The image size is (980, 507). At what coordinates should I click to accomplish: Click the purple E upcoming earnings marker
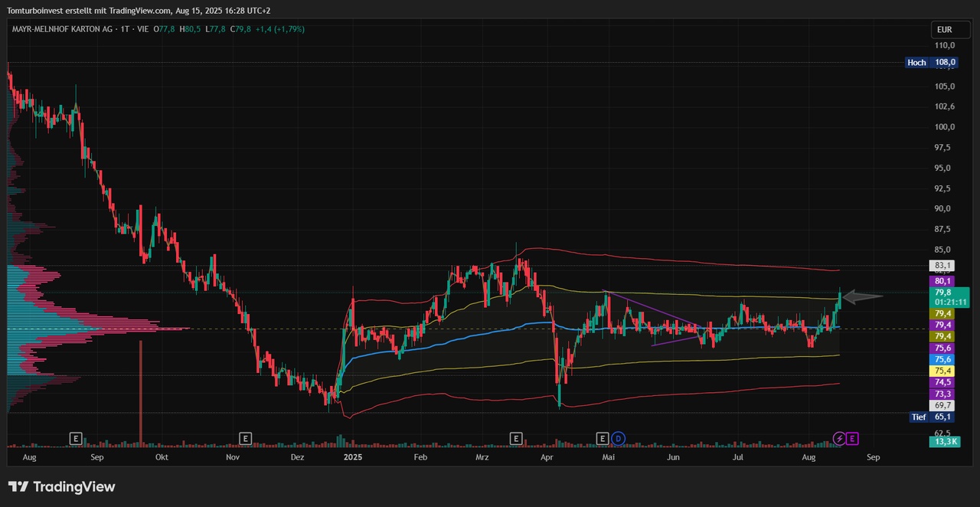(x=853, y=439)
